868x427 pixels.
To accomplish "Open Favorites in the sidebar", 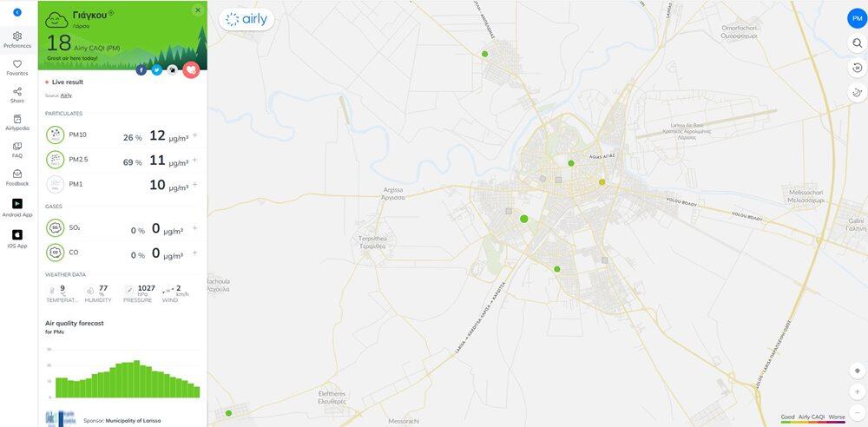I will click(x=17, y=68).
